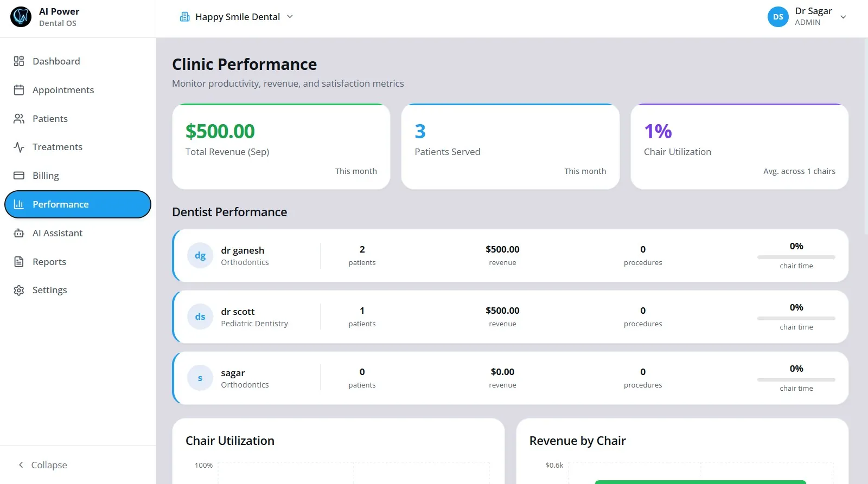The height and width of the screenshot is (484, 868).
Task: Select the Performance menu item
Action: 78,204
